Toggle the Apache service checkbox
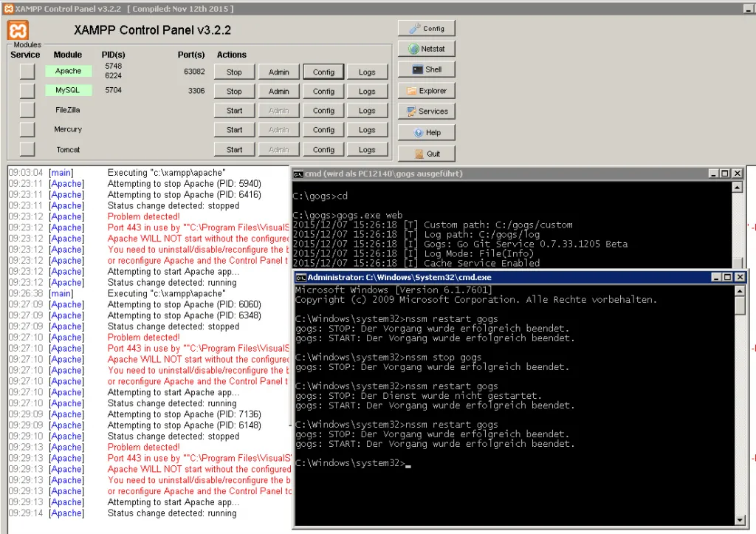This screenshot has height=534, width=756. pyautogui.click(x=27, y=72)
